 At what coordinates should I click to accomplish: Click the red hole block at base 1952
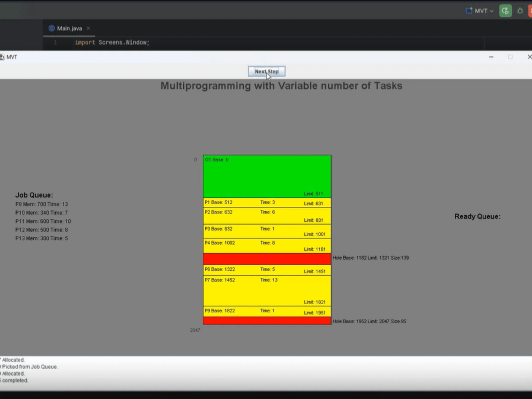click(x=267, y=321)
